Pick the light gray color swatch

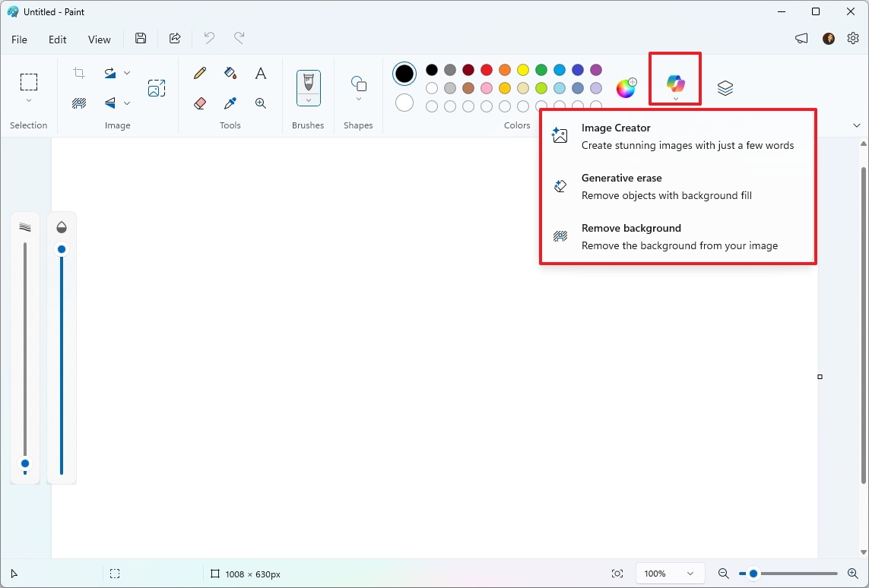450,88
